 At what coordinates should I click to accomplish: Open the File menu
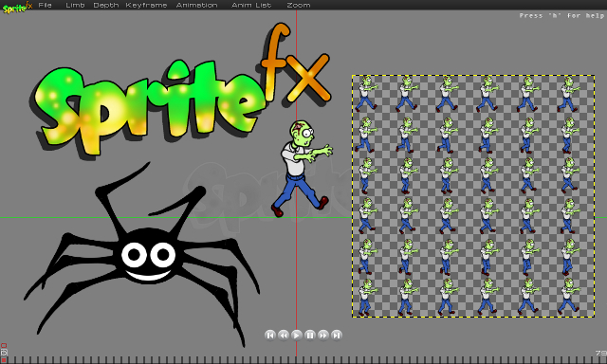coord(45,5)
